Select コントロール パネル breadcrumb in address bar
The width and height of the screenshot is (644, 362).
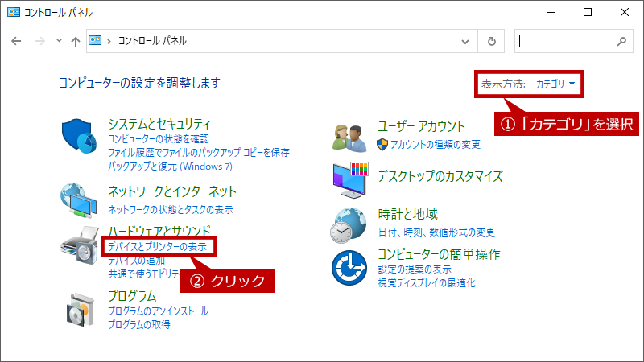[152, 41]
